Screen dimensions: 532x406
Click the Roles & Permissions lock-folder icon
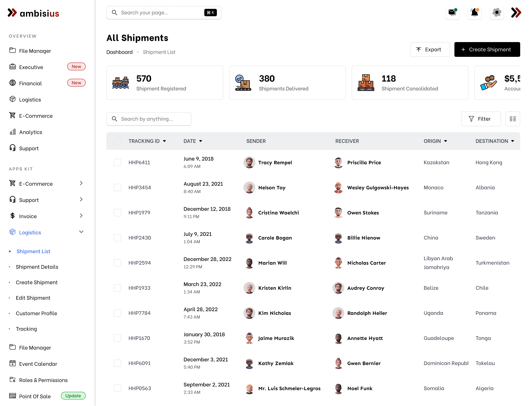click(13, 380)
